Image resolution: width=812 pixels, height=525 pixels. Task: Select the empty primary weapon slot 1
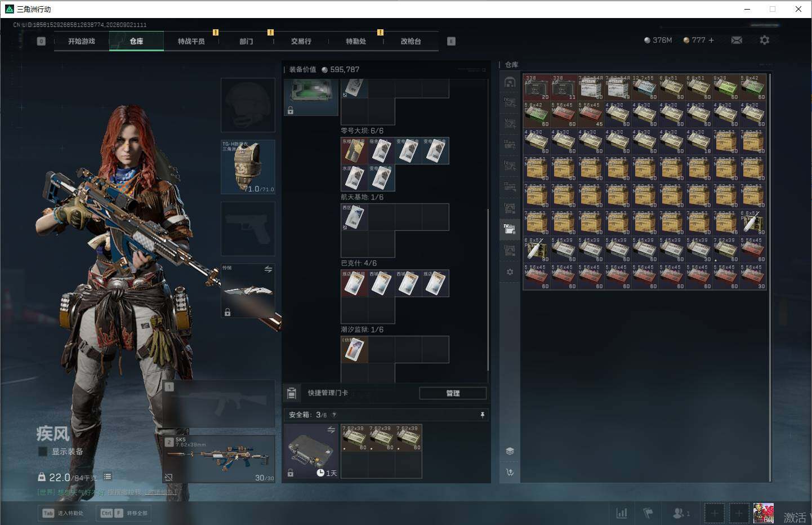click(219, 403)
